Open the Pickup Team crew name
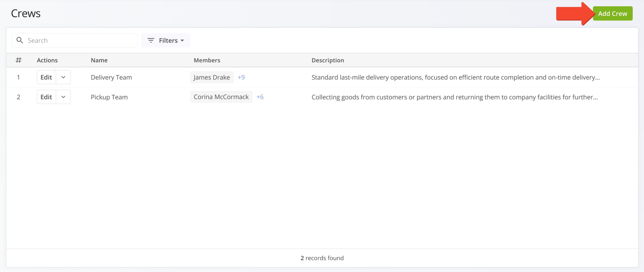This screenshot has width=644, height=272. tap(109, 97)
